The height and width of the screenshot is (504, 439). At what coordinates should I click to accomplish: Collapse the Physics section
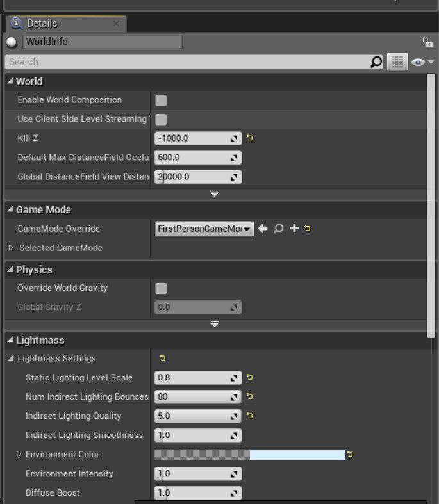(x=10, y=270)
